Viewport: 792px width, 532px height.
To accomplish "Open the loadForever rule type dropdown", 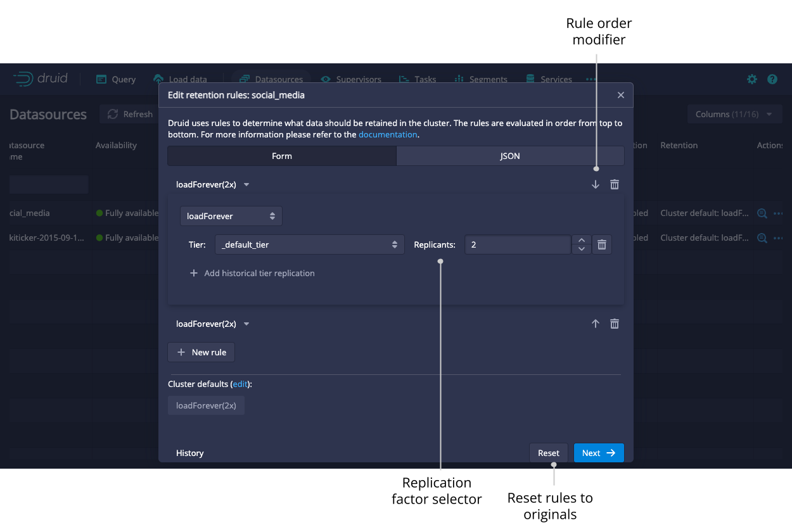I will 231,216.
